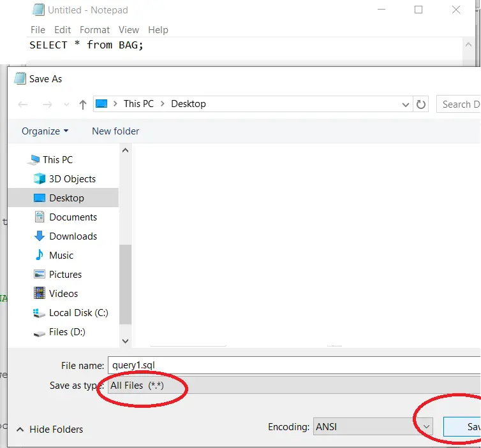
Task: Open the Format menu in Notepad
Action: [94, 30]
